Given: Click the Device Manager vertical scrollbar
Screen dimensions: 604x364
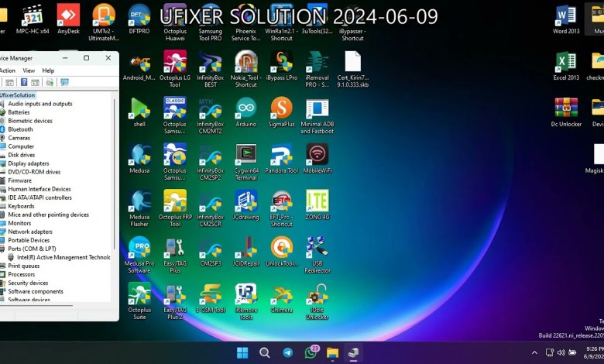Looking at the screenshot, I should 115,174.
